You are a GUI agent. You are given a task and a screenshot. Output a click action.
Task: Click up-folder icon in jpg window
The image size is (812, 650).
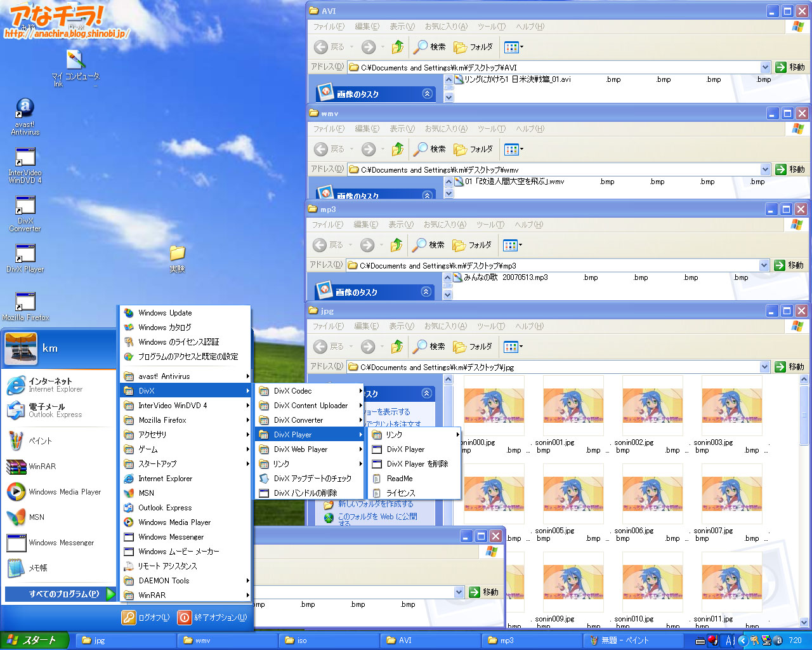pyautogui.click(x=397, y=347)
